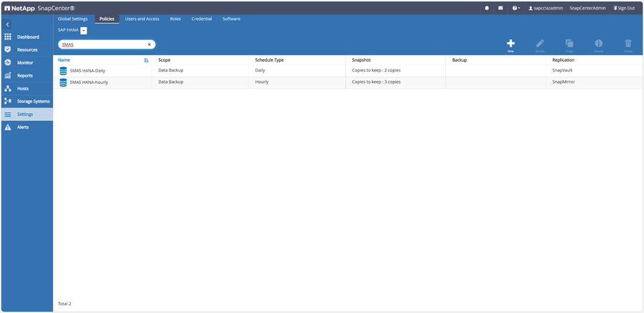
Task: Click the Backup column header
Action: 459,60
